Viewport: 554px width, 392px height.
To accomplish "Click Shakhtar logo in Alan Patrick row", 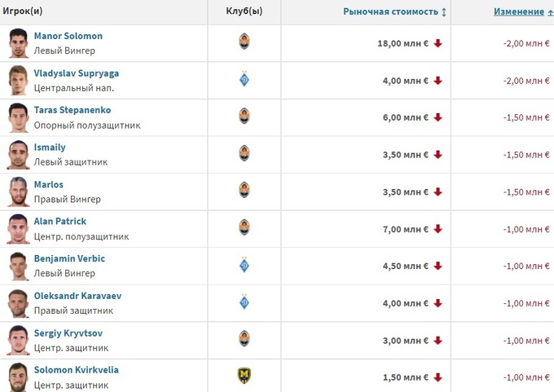I will coord(243,227).
